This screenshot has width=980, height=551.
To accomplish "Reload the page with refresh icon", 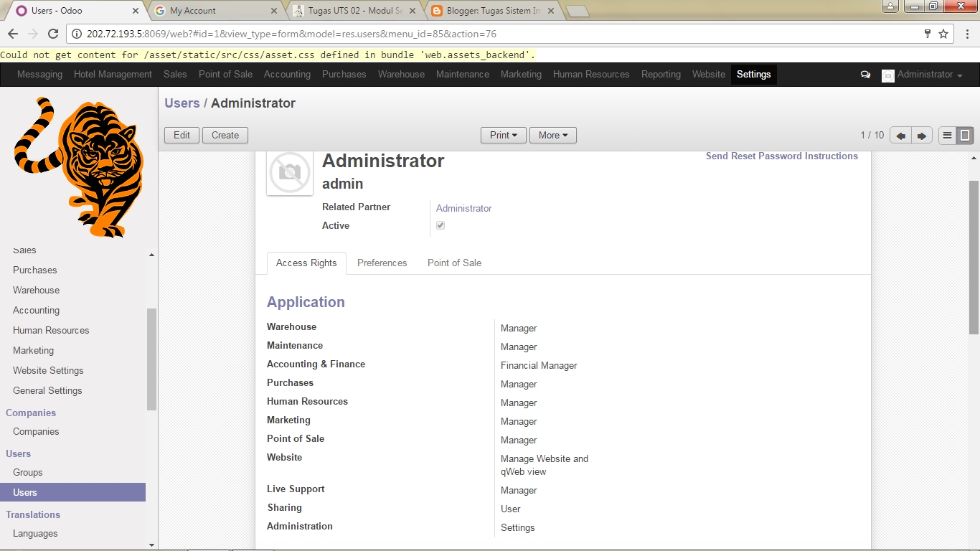I will coord(52,34).
